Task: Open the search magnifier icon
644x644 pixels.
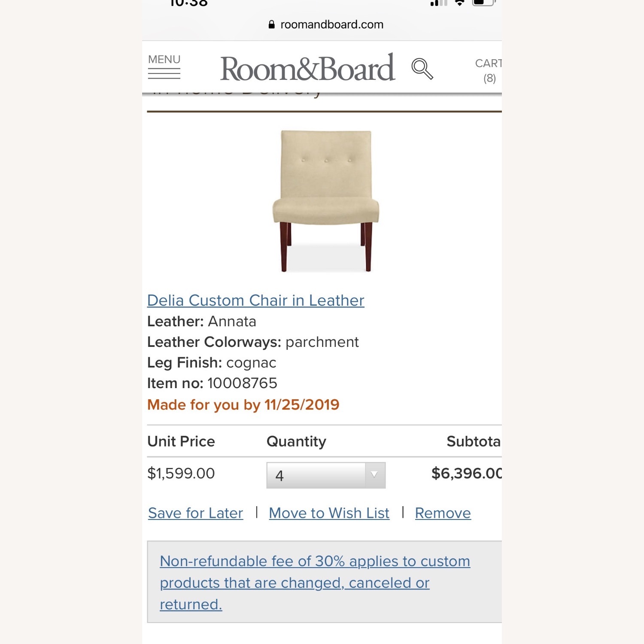Action: pos(422,69)
